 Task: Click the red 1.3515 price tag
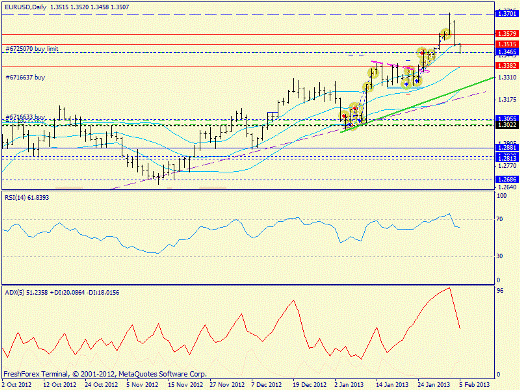507,44
